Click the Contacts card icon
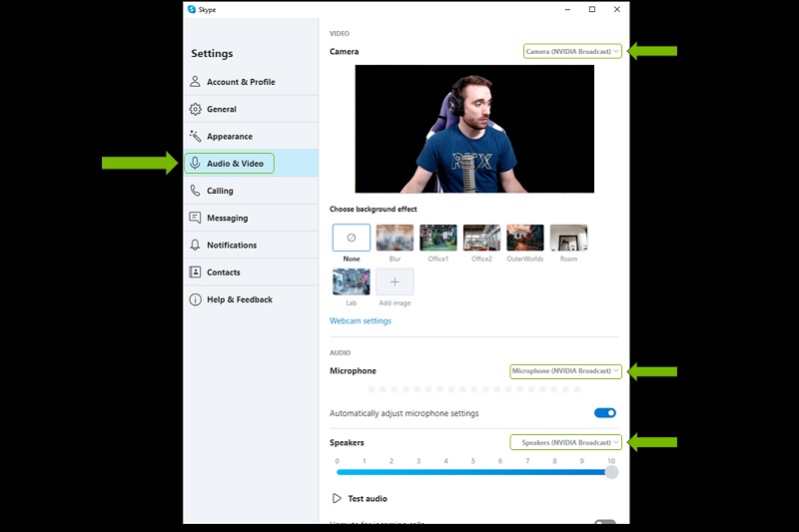This screenshot has width=799, height=532. tap(195, 271)
